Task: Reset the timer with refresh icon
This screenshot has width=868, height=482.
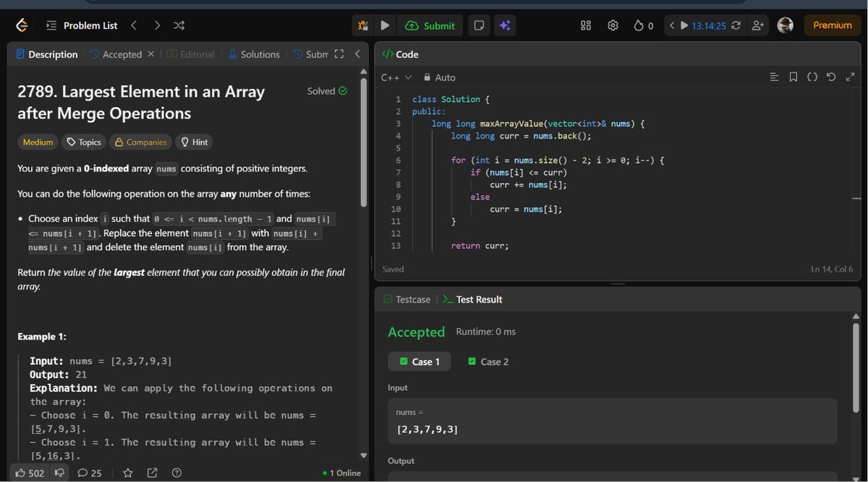Action: (x=736, y=25)
